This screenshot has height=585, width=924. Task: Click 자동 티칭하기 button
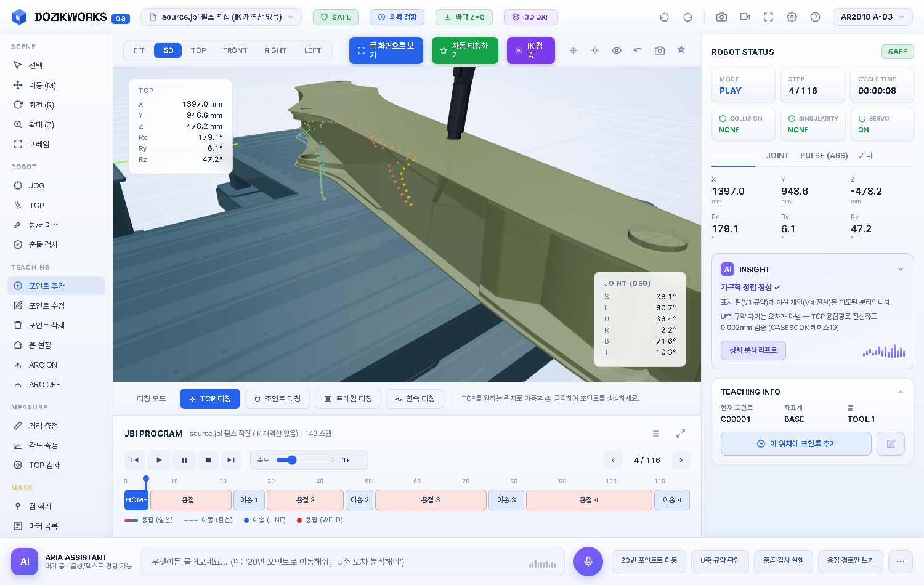tap(465, 50)
